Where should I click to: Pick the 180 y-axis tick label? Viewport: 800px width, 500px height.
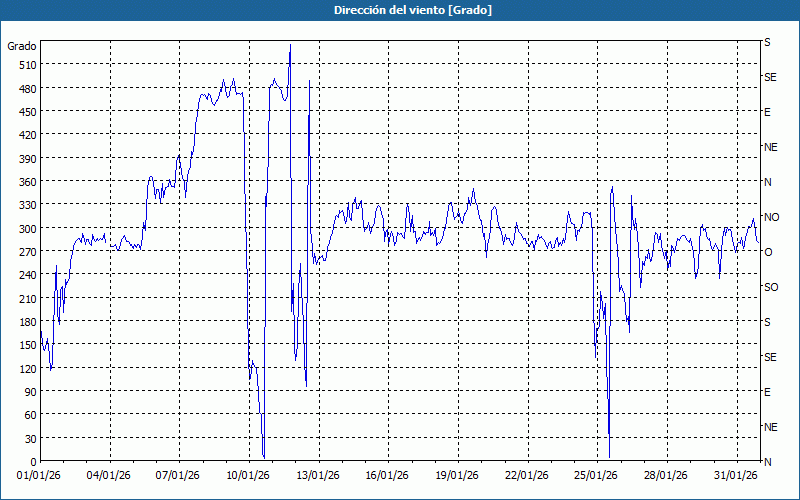coord(28,322)
